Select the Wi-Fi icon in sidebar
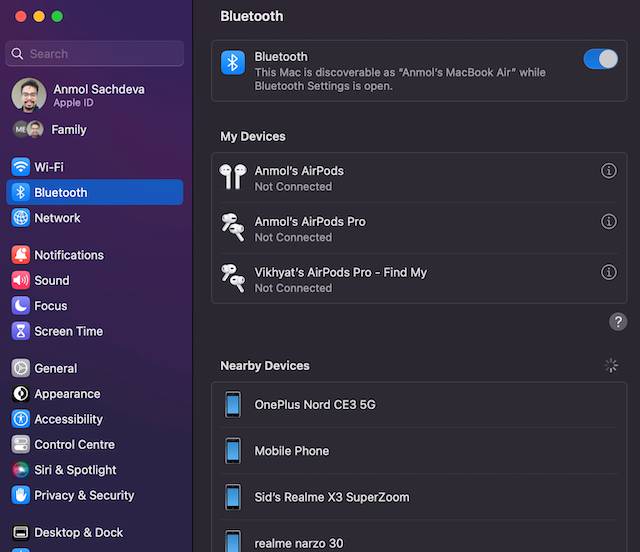The width and height of the screenshot is (640, 552). (x=20, y=167)
